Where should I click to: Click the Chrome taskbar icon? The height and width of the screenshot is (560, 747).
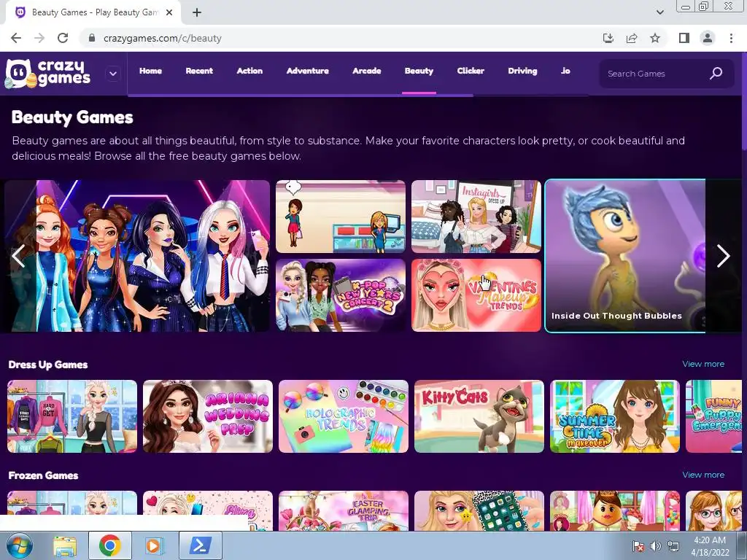coord(110,545)
